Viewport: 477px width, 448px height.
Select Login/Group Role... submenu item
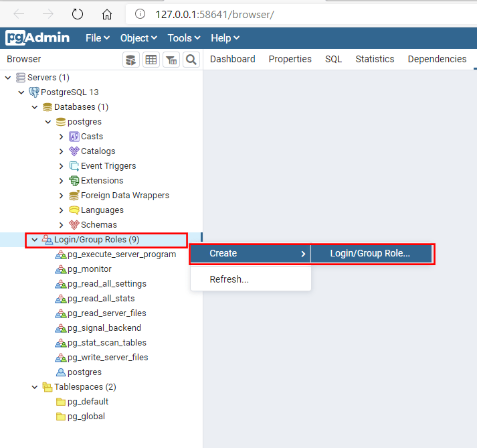(371, 253)
